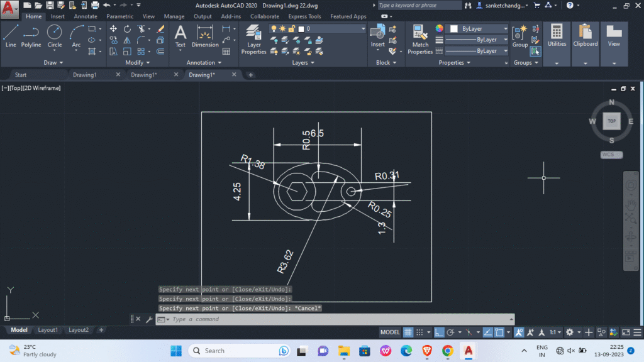Image resolution: width=644 pixels, height=362 pixels.
Task: Click the Copy tool icon
Action: click(x=113, y=40)
